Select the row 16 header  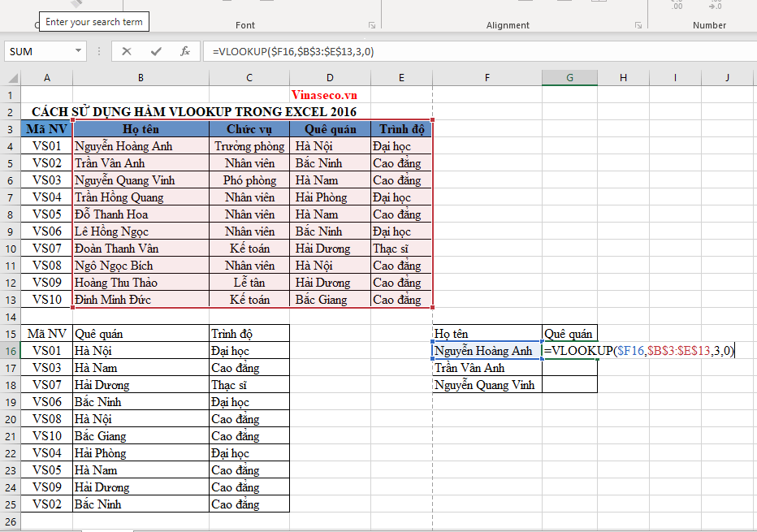coord(10,351)
